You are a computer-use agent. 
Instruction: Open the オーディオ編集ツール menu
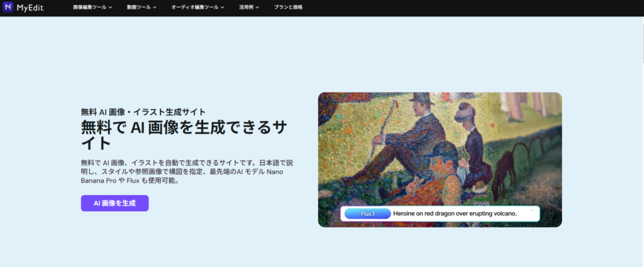click(195, 8)
